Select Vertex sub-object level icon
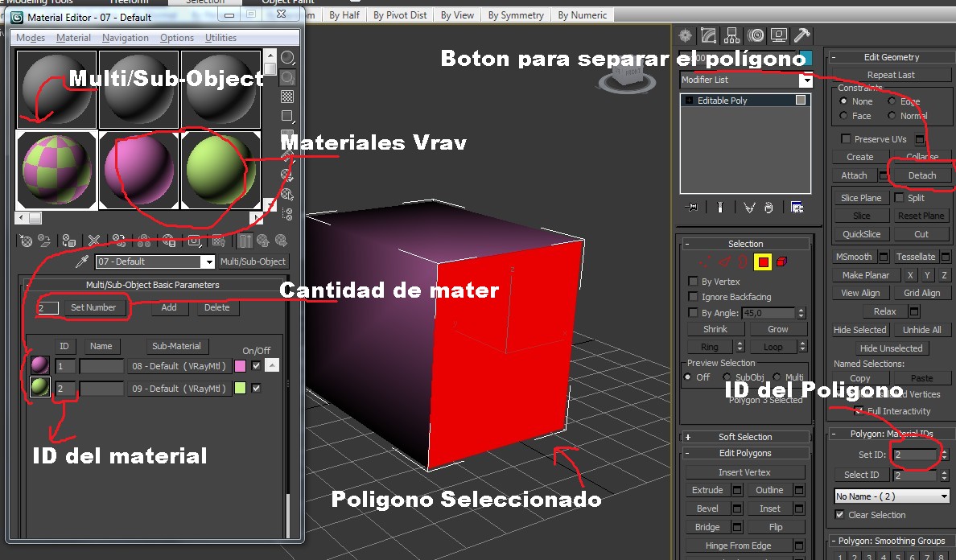The height and width of the screenshot is (560, 956). point(705,262)
